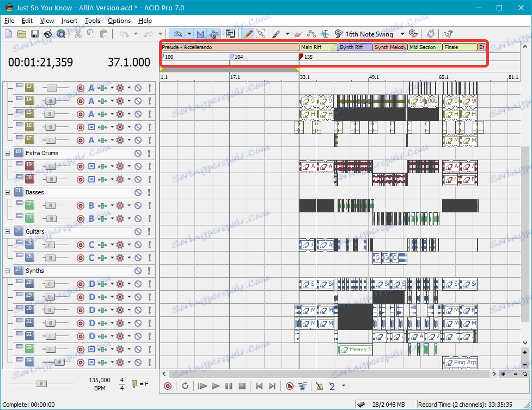Click the What's This help icon
The height and width of the screenshot is (410, 532).
click(x=448, y=34)
